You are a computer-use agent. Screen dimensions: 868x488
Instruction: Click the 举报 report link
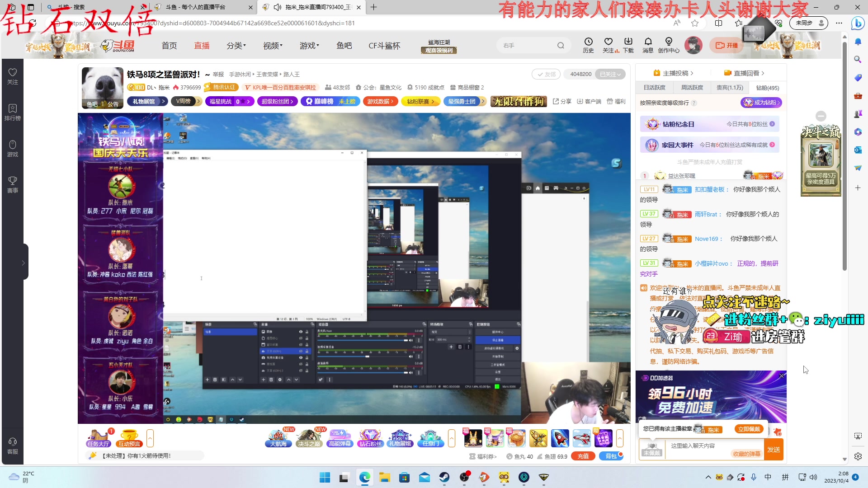[x=218, y=75]
